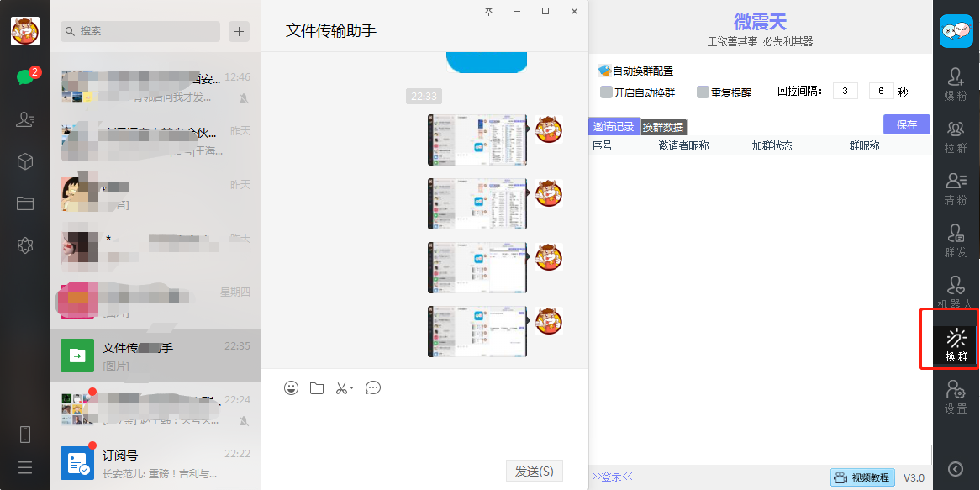The width and height of the screenshot is (980, 490).
Task: Click the 邀请者昵称 column header
Action: (x=683, y=145)
